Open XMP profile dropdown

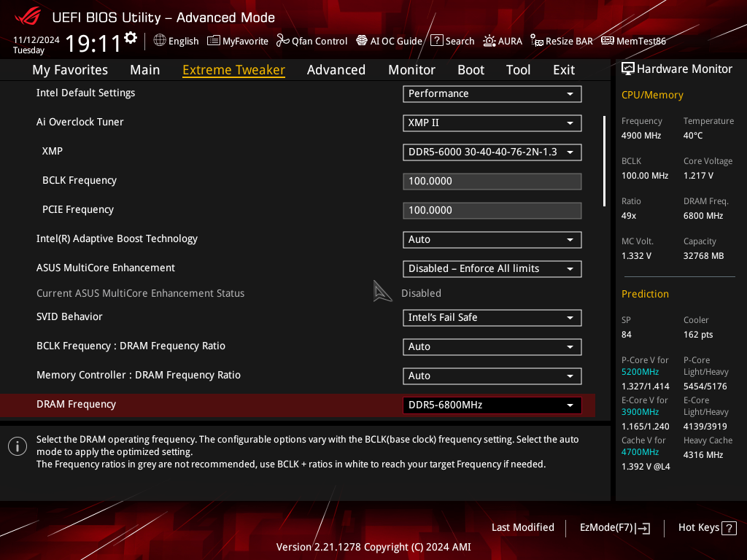[x=492, y=152]
